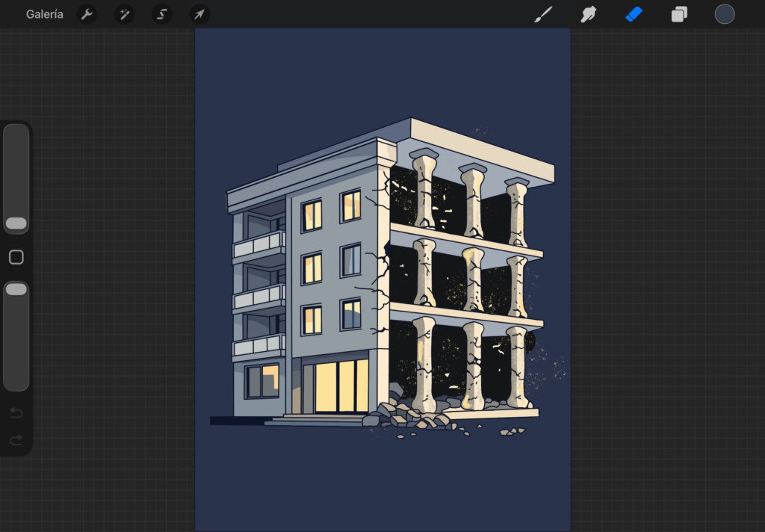
Task: Open the Actions wrench menu
Action: 87,14
